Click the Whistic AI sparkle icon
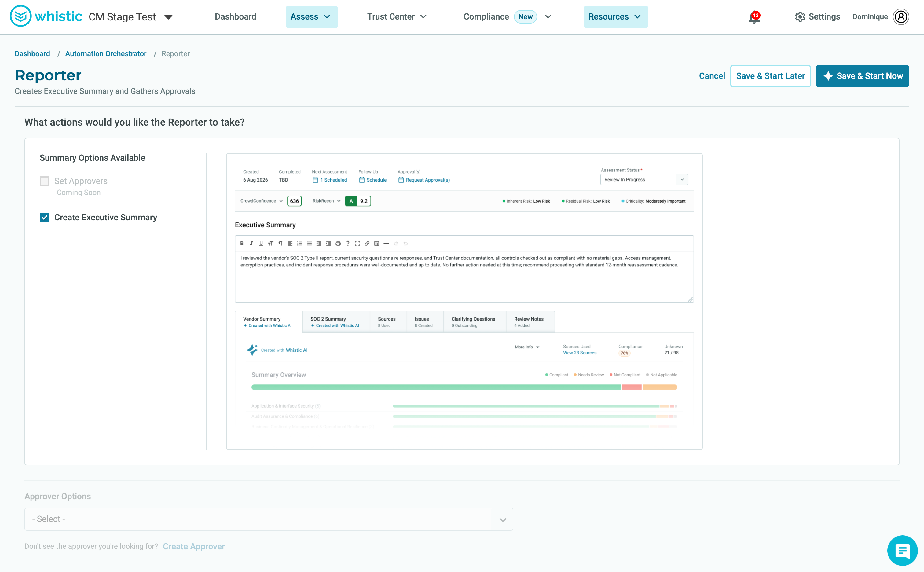924x572 pixels. [252, 350]
